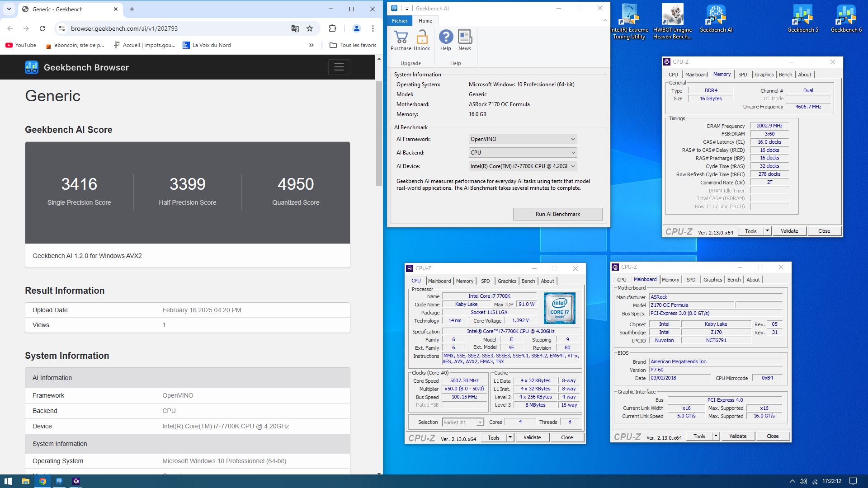Show hidden system tray icons

pyautogui.click(x=792, y=481)
